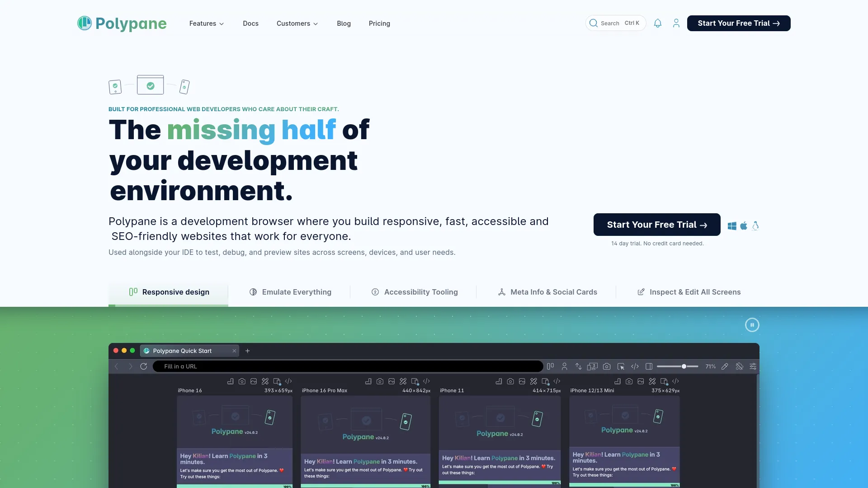868x488 pixels.
Task: Open the iPhone 12/13 Mini device name selector
Action: 592,391
